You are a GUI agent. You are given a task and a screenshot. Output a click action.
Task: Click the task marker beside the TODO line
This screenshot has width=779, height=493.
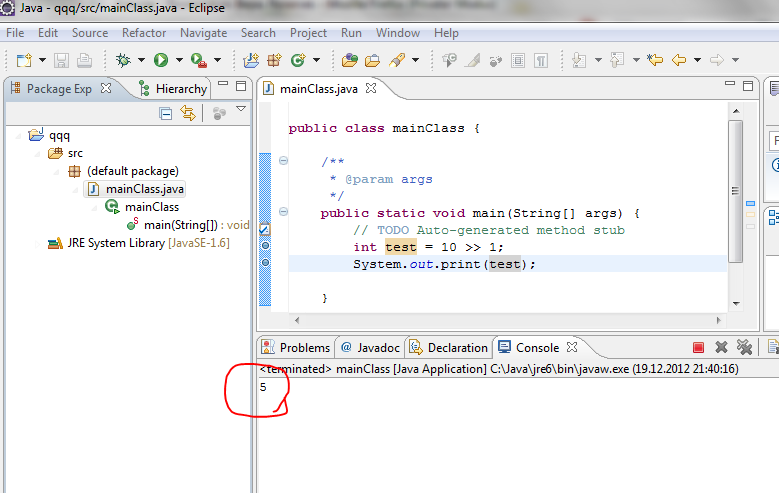[264, 230]
